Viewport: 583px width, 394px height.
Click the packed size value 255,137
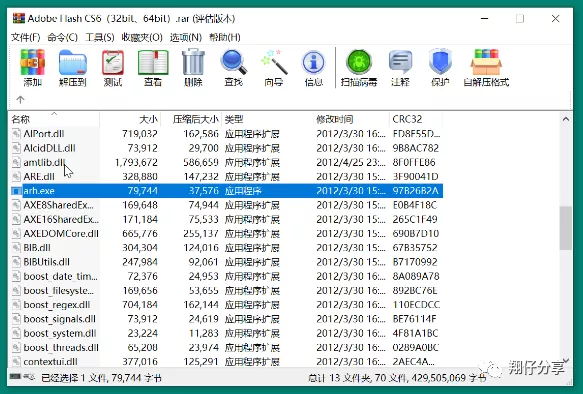click(x=201, y=233)
